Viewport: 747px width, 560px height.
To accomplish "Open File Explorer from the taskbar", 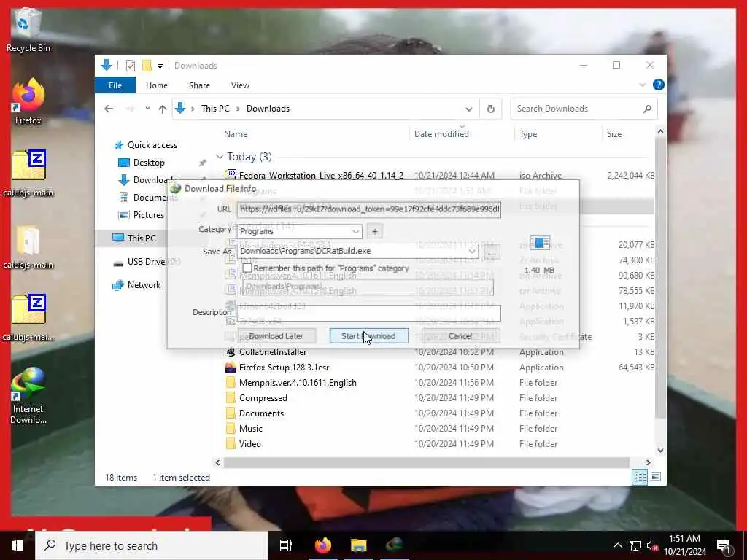I will [x=359, y=545].
